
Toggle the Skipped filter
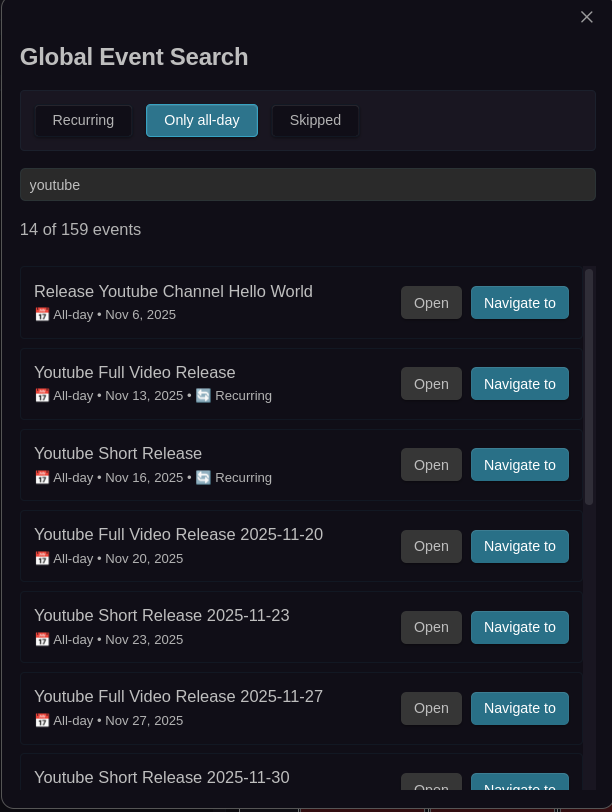[315, 121]
